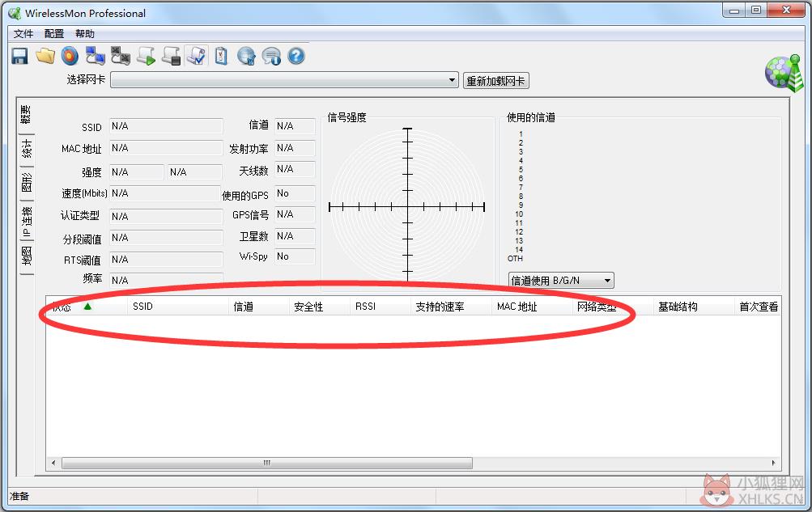Stop logging with the scroll stop icon
812x512 pixels.
[x=172, y=56]
